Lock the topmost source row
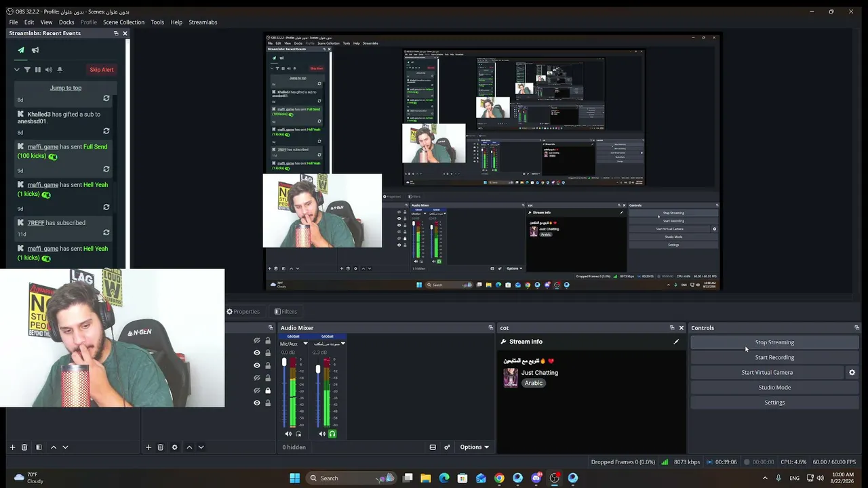This screenshot has width=868, height=488. coord(268,341)
